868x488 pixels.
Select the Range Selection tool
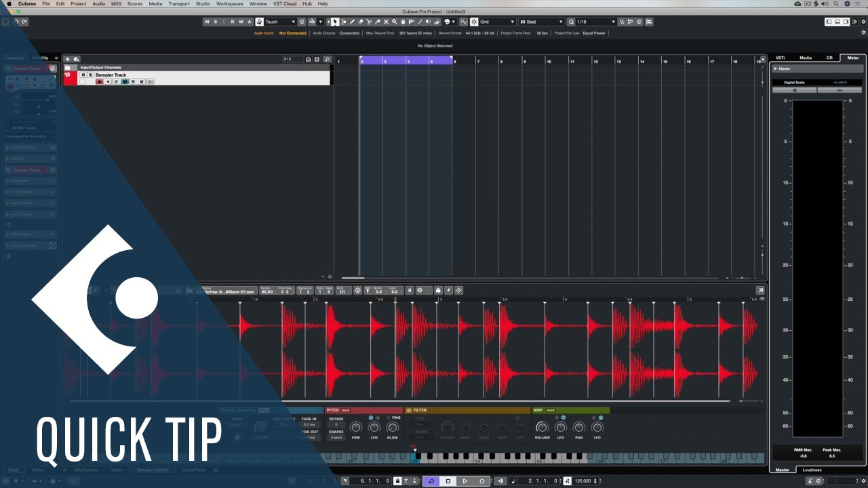point(343,22)
